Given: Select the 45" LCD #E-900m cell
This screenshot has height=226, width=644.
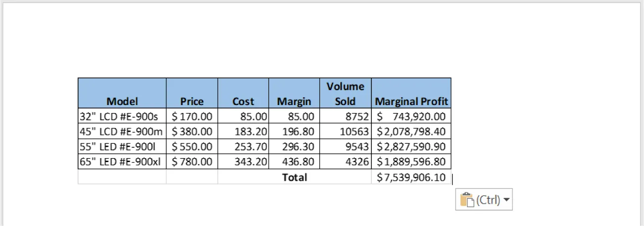Looking at the screenshot, I should click(x=122, y=131).
